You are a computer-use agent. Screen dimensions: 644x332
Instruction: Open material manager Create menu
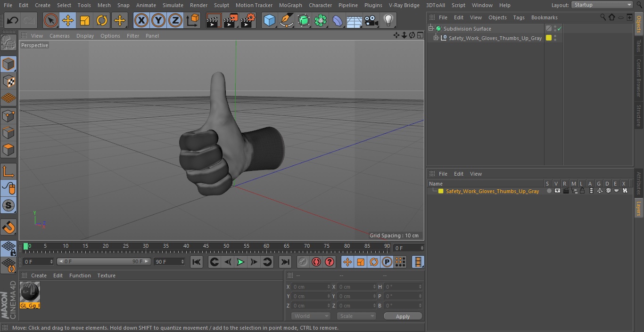39,275
